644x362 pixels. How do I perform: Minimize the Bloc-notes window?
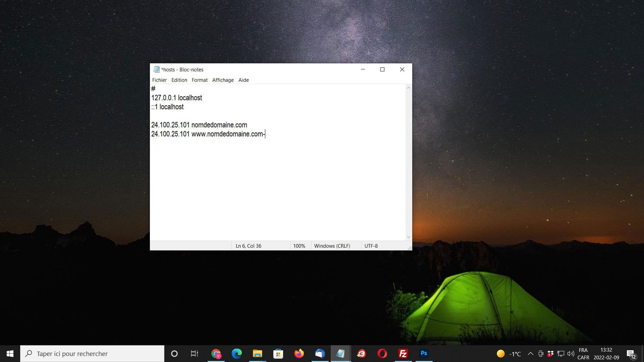[x=363, y=69]
